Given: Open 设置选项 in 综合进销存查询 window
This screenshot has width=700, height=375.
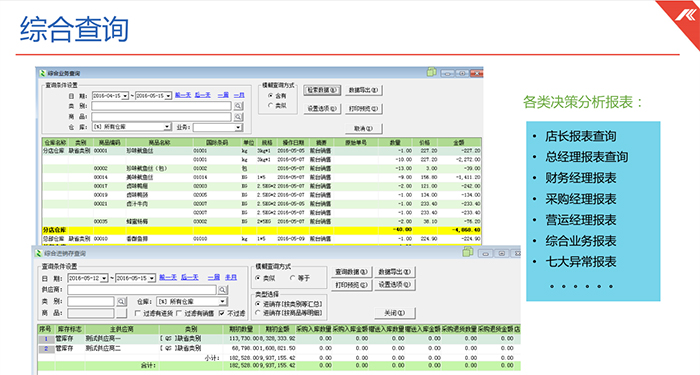Looking at the screenshot, I should point(395,285).
